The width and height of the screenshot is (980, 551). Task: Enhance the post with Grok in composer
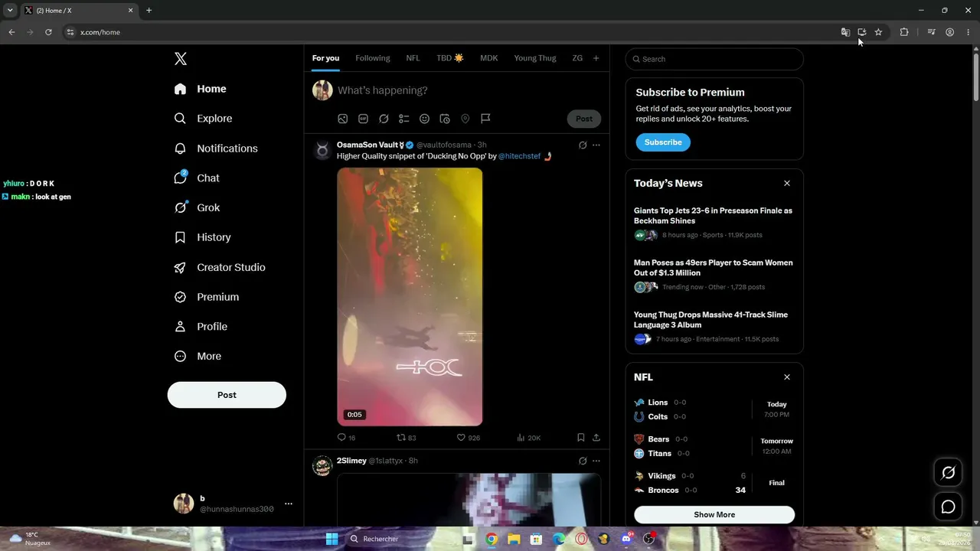point(384,119)
